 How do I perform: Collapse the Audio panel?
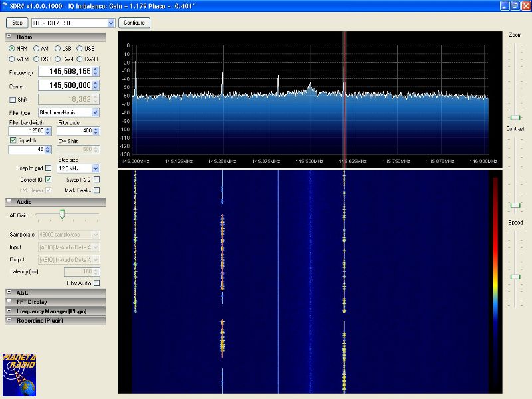[x=9, y=201]
